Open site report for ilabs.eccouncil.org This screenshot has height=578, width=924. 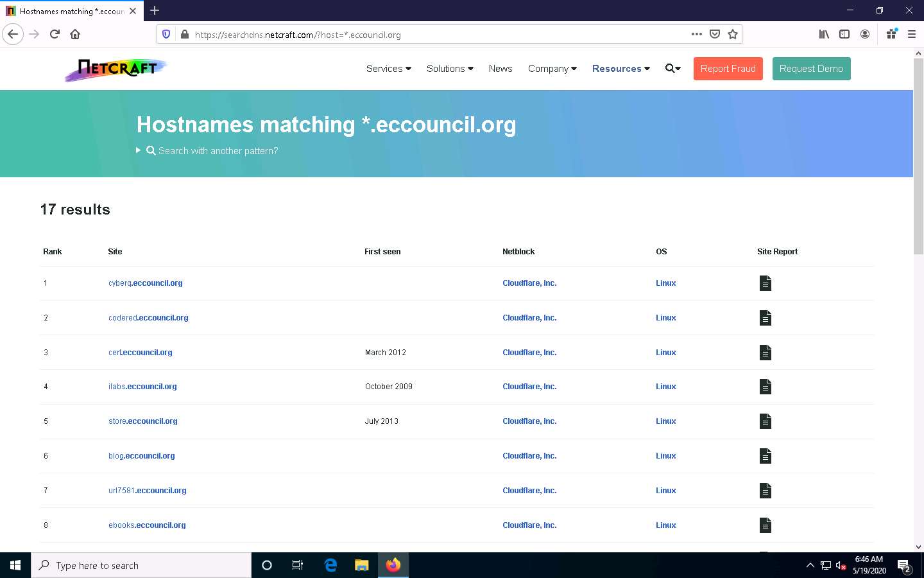765,387
